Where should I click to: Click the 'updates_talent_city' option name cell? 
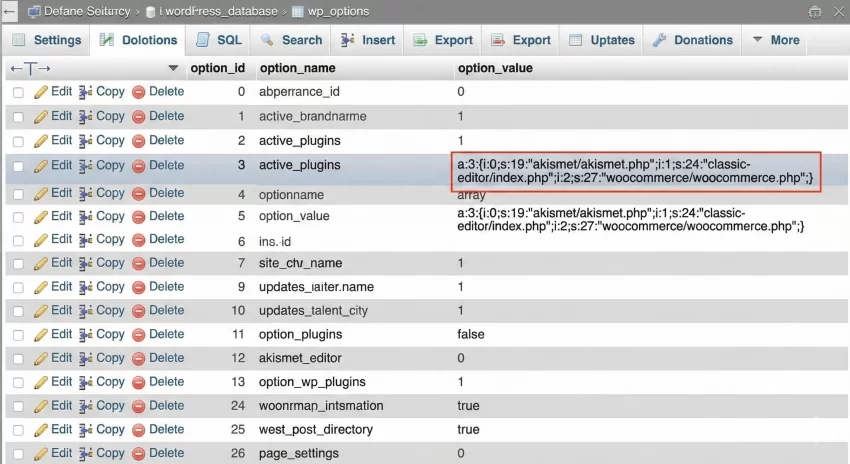pos(313,311)
